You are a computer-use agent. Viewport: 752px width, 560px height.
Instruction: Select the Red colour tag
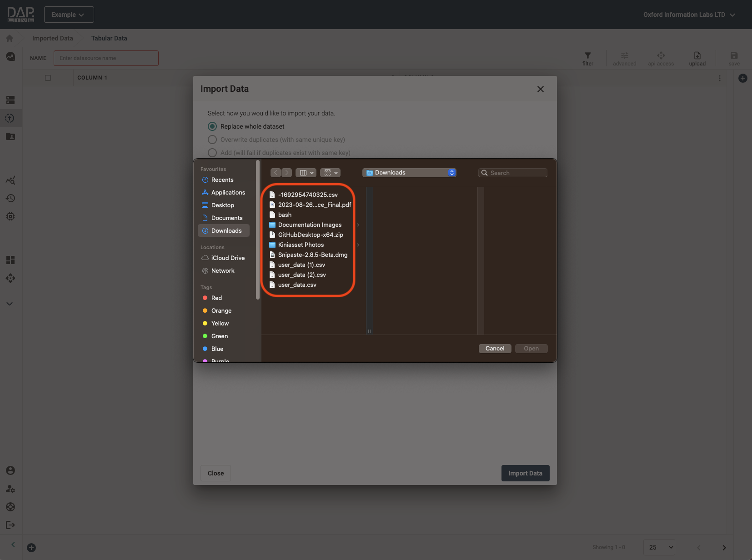point(216,298)
